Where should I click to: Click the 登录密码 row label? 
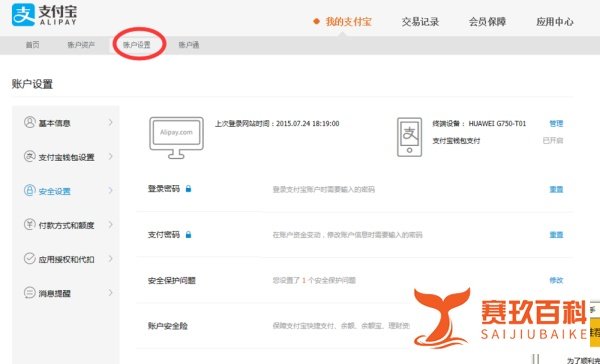pyautogui.click(x=164, y=189)
